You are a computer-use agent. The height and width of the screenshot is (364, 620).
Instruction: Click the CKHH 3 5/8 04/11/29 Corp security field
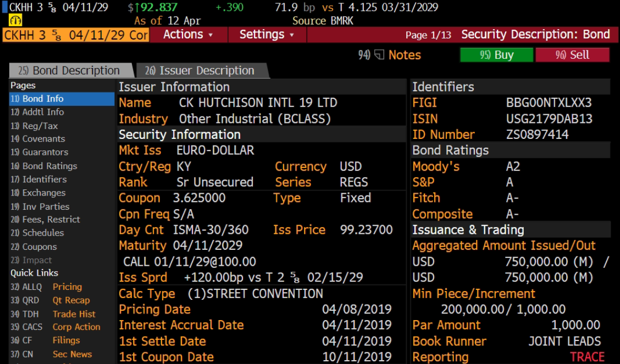pyautogui.click(x=76, y=35)
